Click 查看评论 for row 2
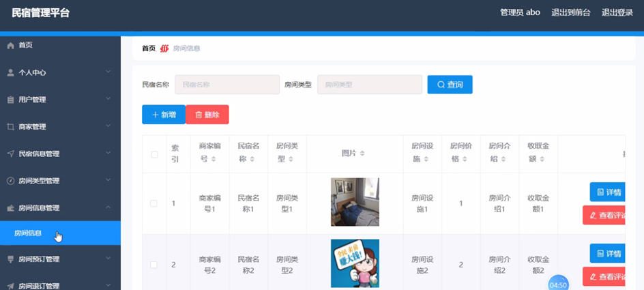 pyautogui.click(x=604, y=276)
